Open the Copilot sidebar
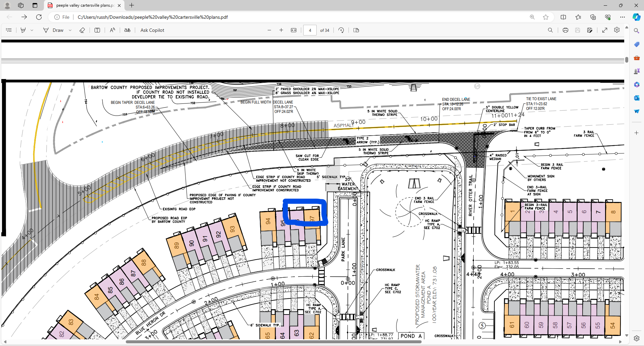Screen dimensions: 644x346 coord(636,17)
